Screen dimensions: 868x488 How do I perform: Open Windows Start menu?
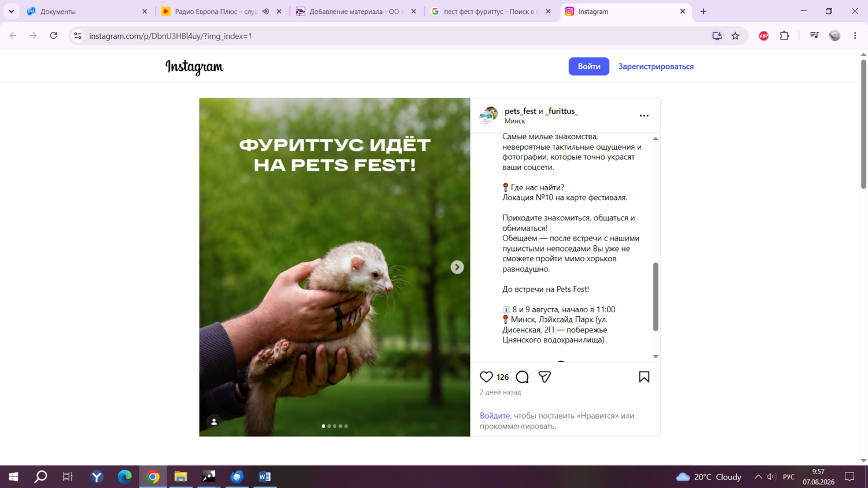(x=13, y=476)
